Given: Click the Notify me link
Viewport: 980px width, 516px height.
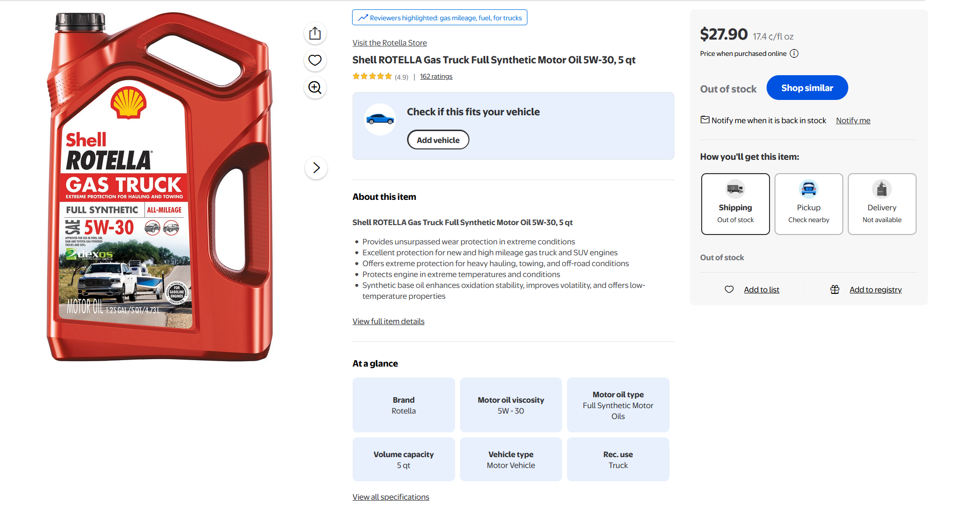Looking at the screenshot, I should pyautogui.click(x=853, y=121).
